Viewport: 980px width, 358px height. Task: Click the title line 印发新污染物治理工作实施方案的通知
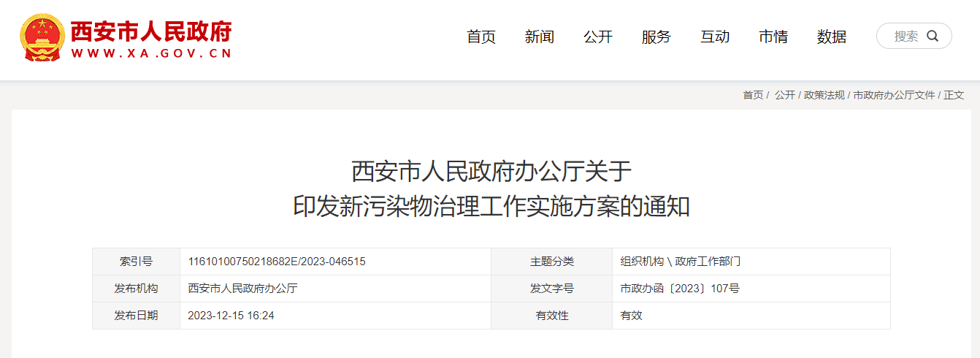[491, 207]
